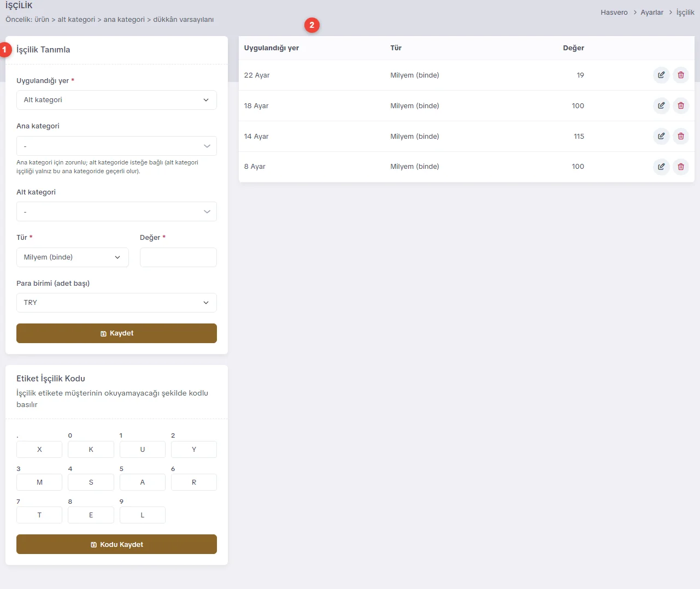Click the code field for digit 2
Image resolution: width=700 pixels, height=589 pixels.
[x=194, y=450]
